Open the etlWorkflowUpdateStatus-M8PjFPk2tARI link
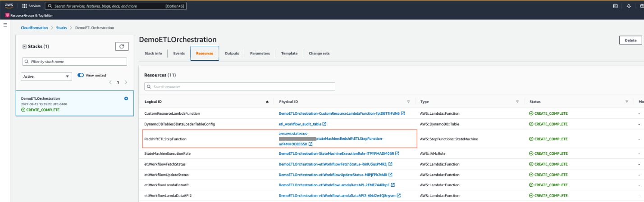 click(x=333, y=175)
